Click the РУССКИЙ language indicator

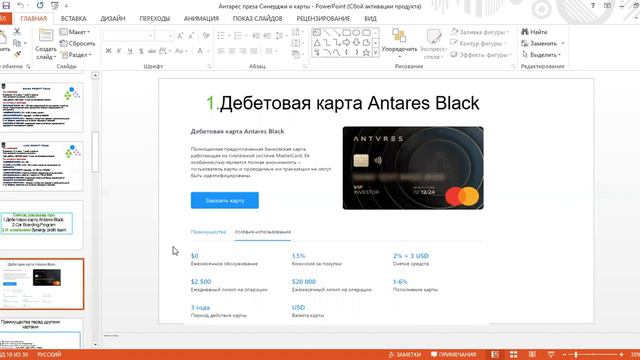point(49,354)
